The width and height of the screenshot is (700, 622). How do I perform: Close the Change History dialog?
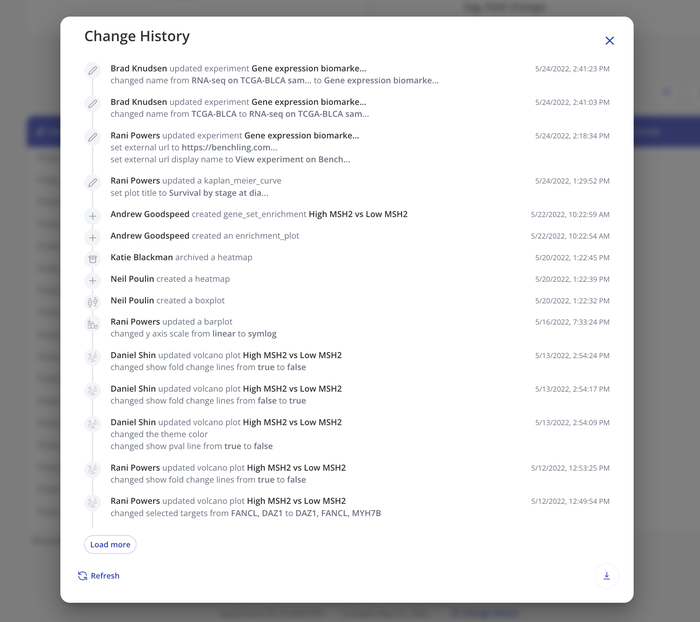pyautogui.click(x=610, y=41)
